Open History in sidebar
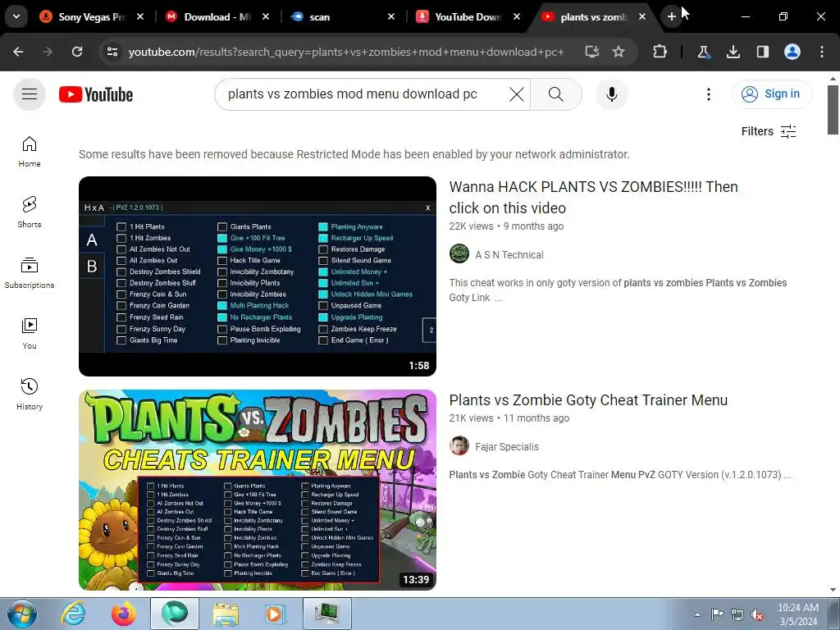This screenshot has height=630, width=840. [x=30, y=394]
